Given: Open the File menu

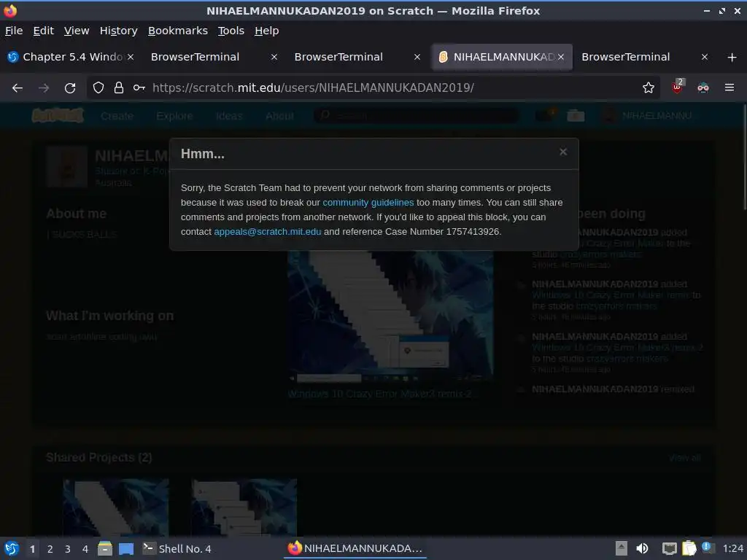Looking at the screenshot, I should [14, 31].
